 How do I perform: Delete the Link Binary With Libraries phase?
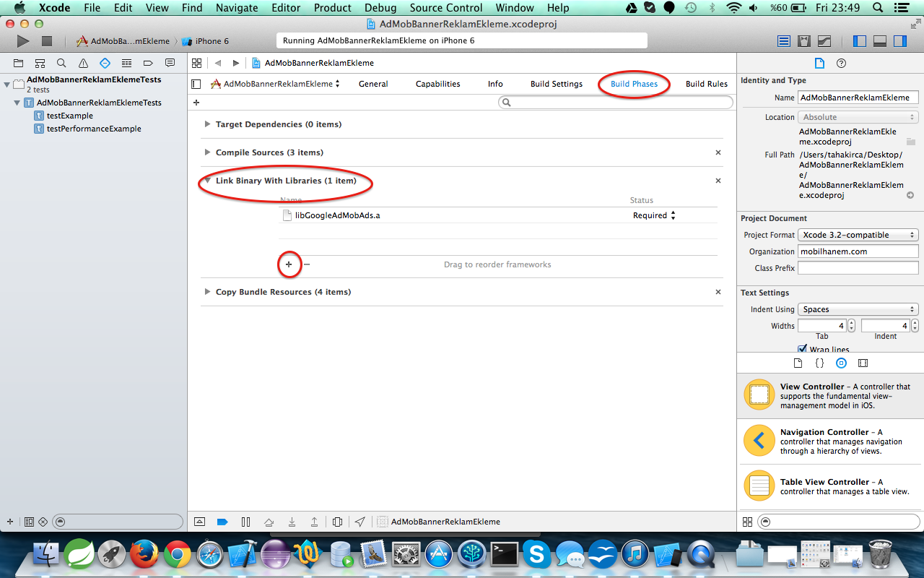[x=718, y=181]
